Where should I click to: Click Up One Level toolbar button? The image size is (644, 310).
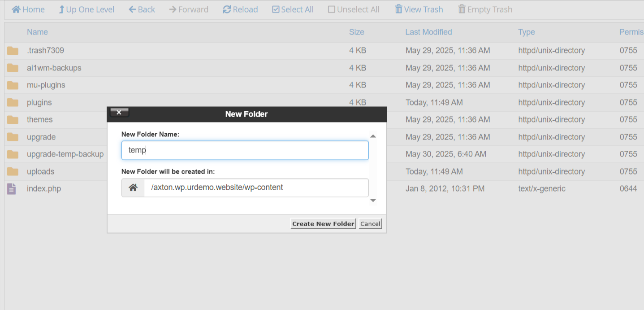[86, 9]
